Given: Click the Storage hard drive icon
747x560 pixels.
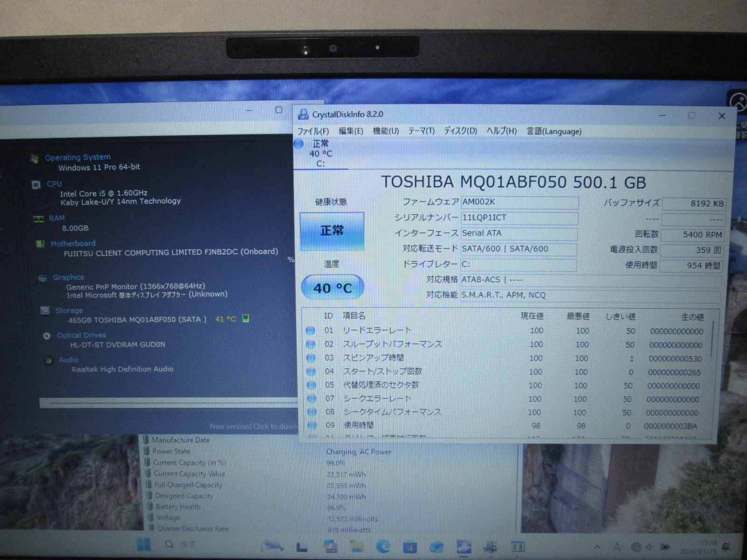Looking at the screenshot, I should (45, 310).
